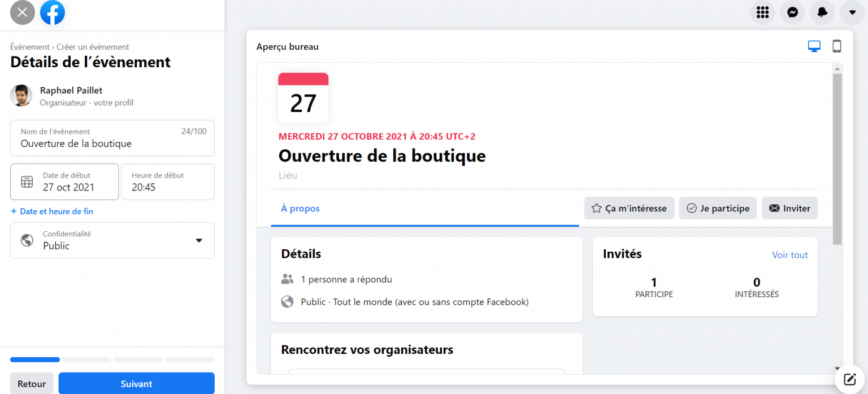Image resolution: width=868 pixels, height=394 pixels.
Task: Toggle Je participe attendance status
Action: [718, 208]
